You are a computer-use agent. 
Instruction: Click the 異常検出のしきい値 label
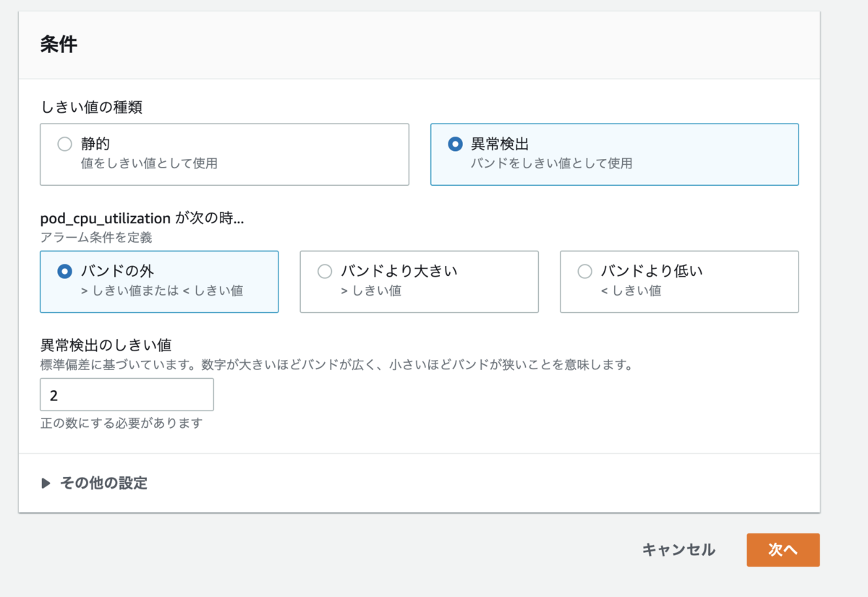coord(106,345)
